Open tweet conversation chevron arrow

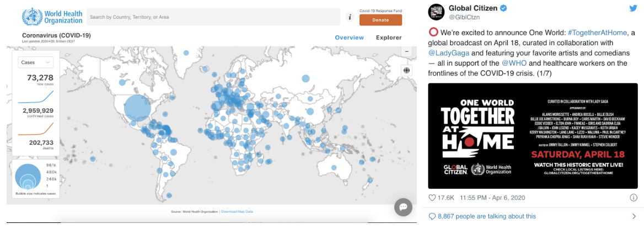click(x=633, y=216)
